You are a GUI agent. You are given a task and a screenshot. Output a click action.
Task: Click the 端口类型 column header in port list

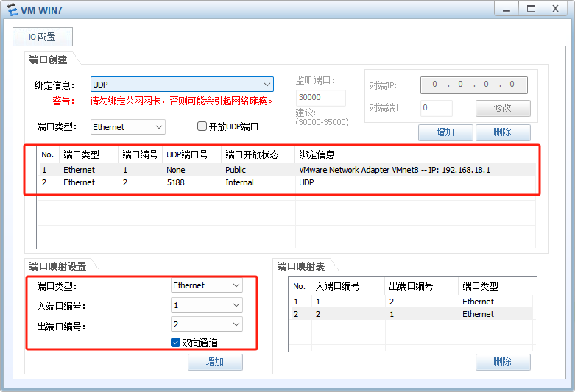click(89, 154)
